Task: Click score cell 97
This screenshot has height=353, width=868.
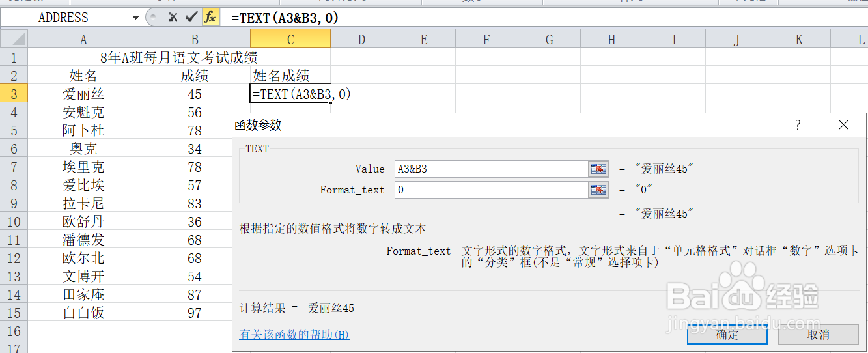Action: point(186,313)
